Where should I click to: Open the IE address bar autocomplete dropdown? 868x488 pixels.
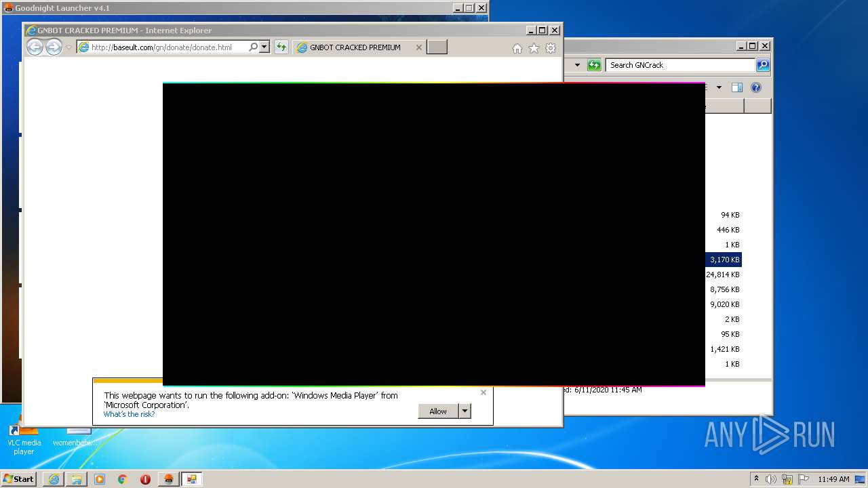(264, 47)
